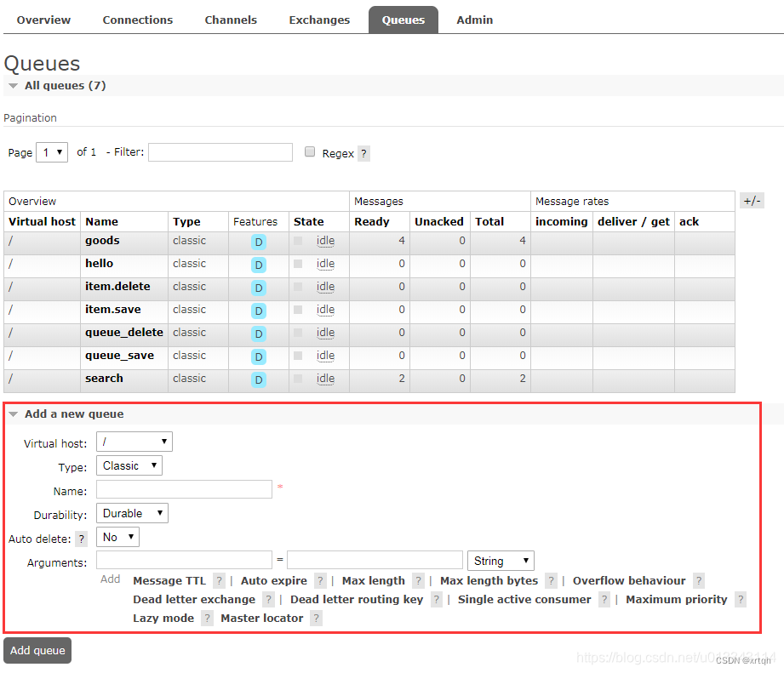784x673 pixels.
Task: Click the D feature badge for hello queue
Action: [x=259, y=265]
